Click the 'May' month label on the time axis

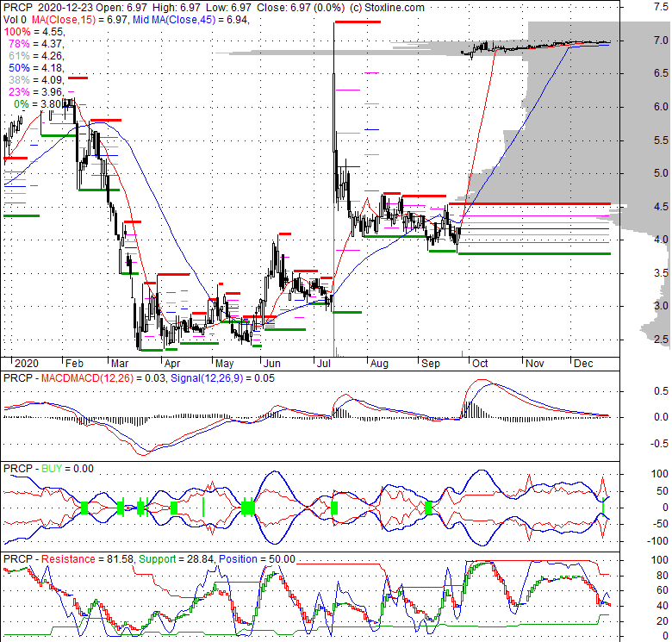(x=224, y=364)
